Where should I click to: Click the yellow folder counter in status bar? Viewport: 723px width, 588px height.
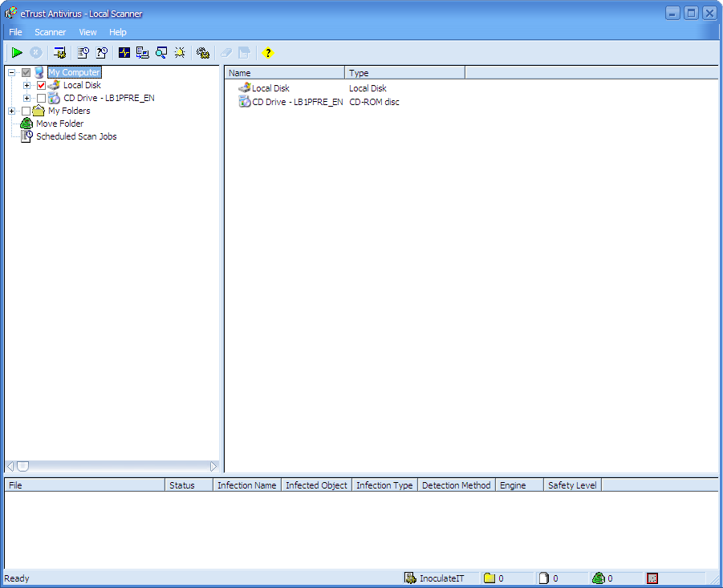click(x=489, y=578)
